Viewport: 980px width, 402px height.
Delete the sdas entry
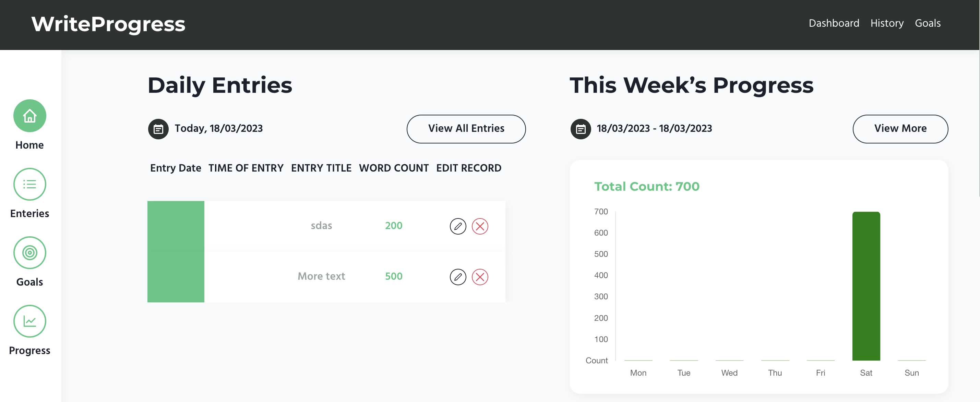[x=480, y=226]
